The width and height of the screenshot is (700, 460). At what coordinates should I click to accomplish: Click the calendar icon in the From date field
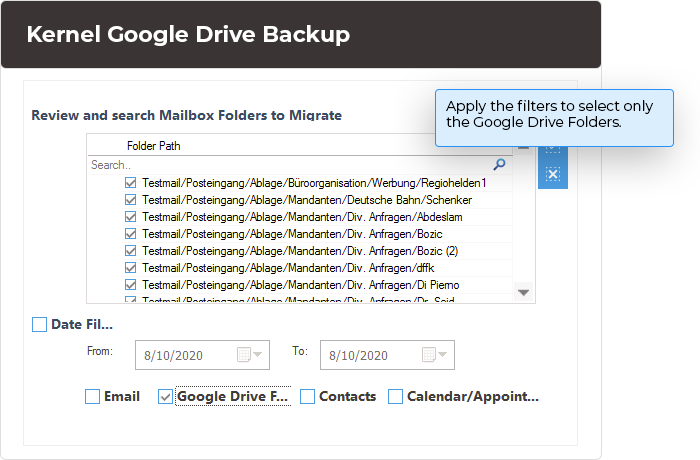tap(244, 355)
